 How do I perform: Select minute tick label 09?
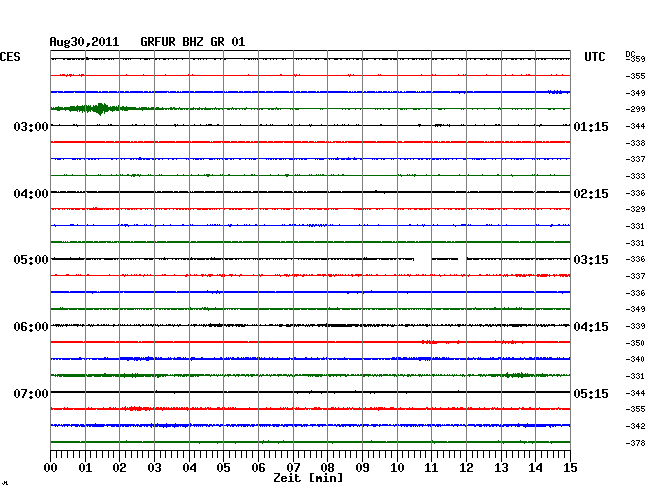point(362,467)
